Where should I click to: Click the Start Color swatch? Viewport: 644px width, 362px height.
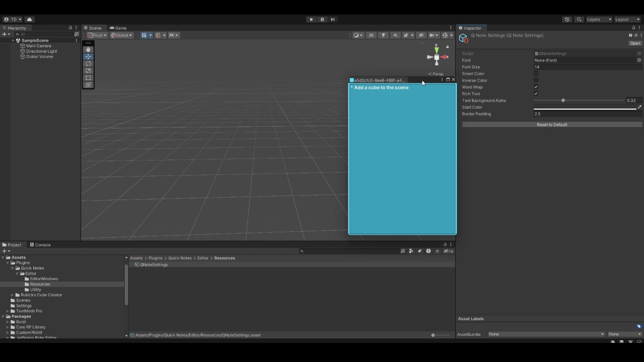click(585, 107)
